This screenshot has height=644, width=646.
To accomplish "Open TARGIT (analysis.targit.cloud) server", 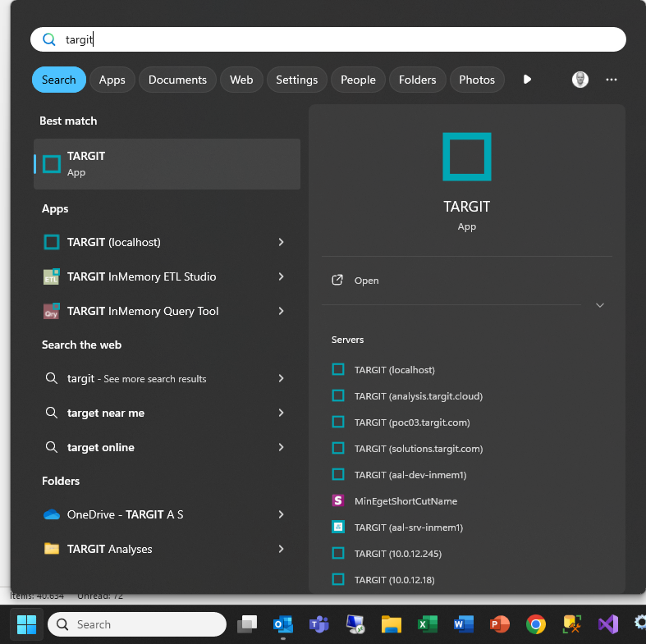I will (x=418, y=396).
